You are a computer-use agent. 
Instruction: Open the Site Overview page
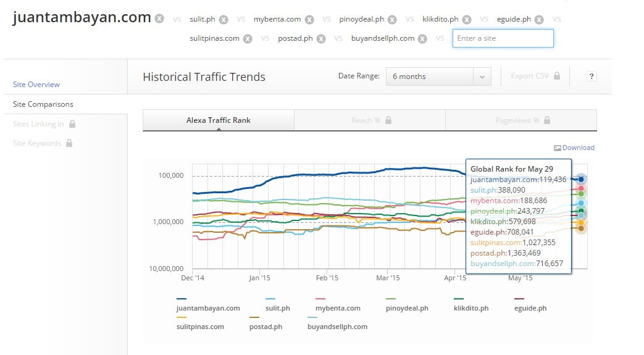[x=36, y=85]
